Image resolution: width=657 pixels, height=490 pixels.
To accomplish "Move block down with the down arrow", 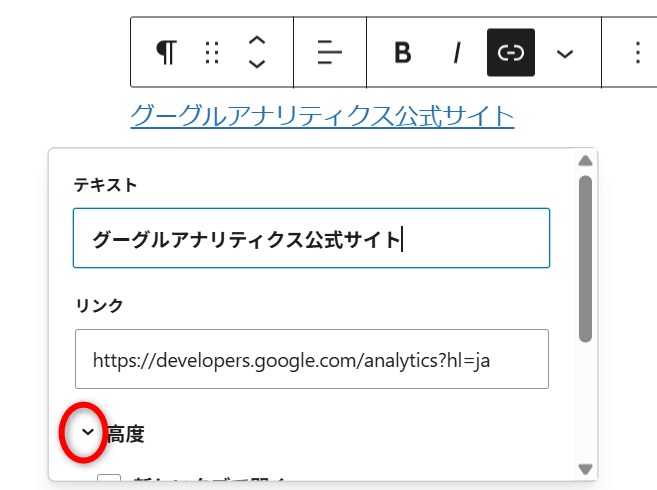I will [x=257, y=64].
